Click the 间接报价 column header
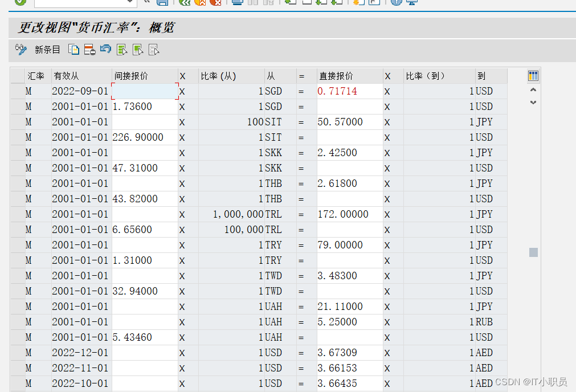 click(145, 76)
